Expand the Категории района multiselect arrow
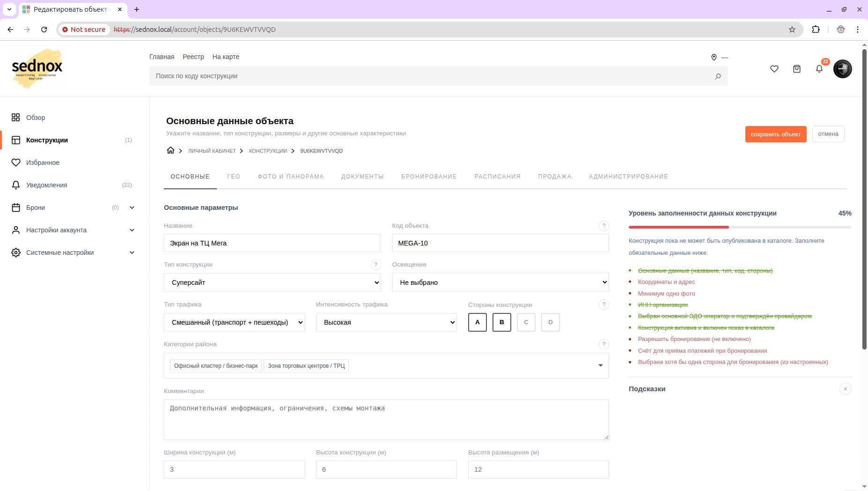The image size is (868, 491). (x=601, y=365)
